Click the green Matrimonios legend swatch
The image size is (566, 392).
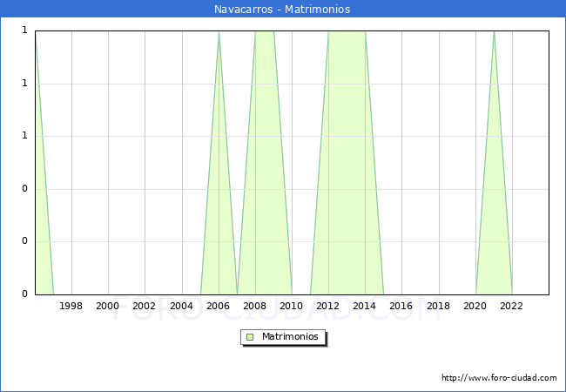[250, 336]
